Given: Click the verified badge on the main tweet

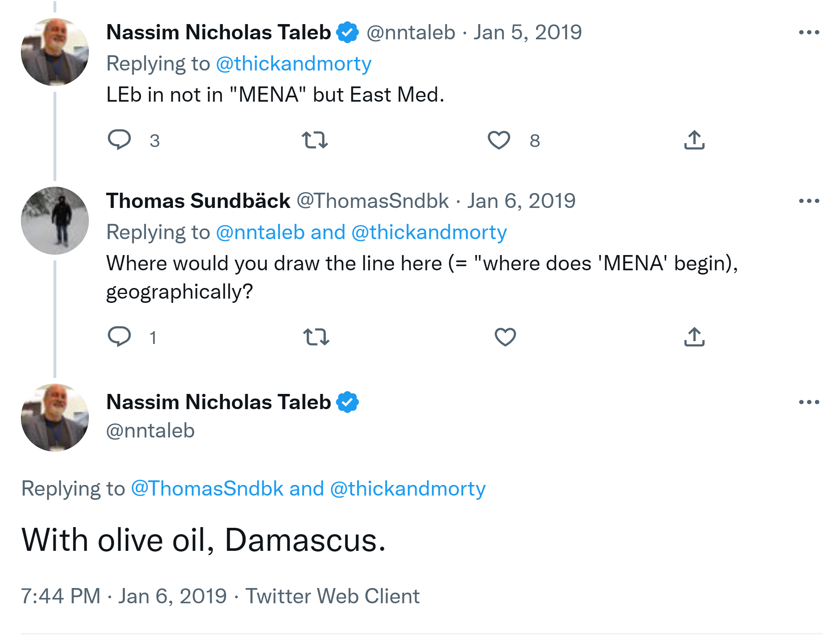Looking at the screenshot, I should (347, 402).
